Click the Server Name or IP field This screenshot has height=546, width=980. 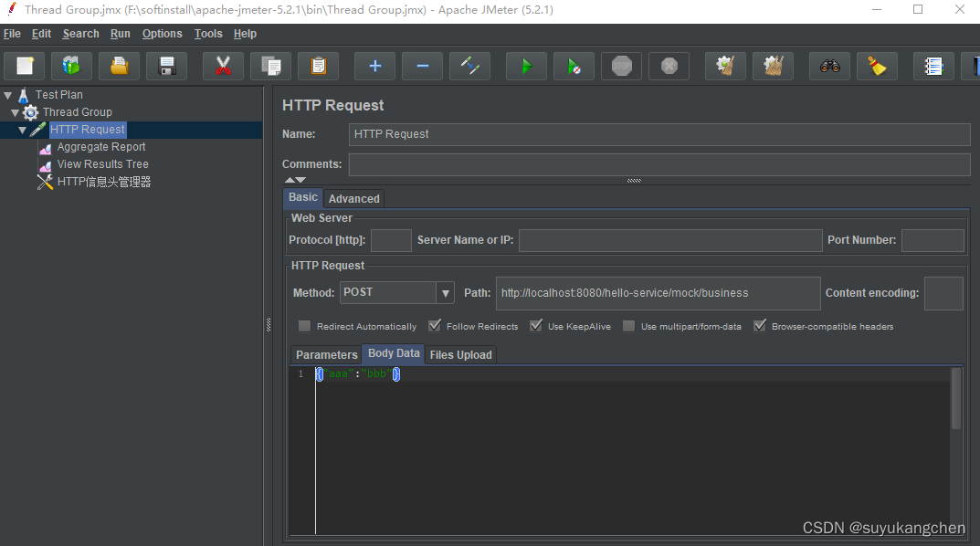(670, 240)
